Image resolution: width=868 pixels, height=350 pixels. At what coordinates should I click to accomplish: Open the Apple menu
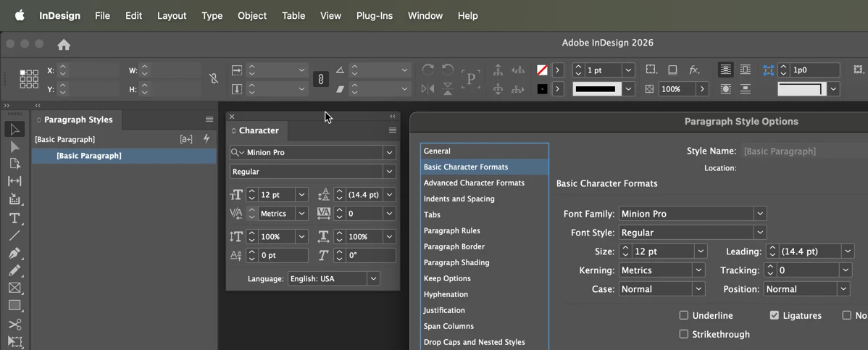pos(20,15)
